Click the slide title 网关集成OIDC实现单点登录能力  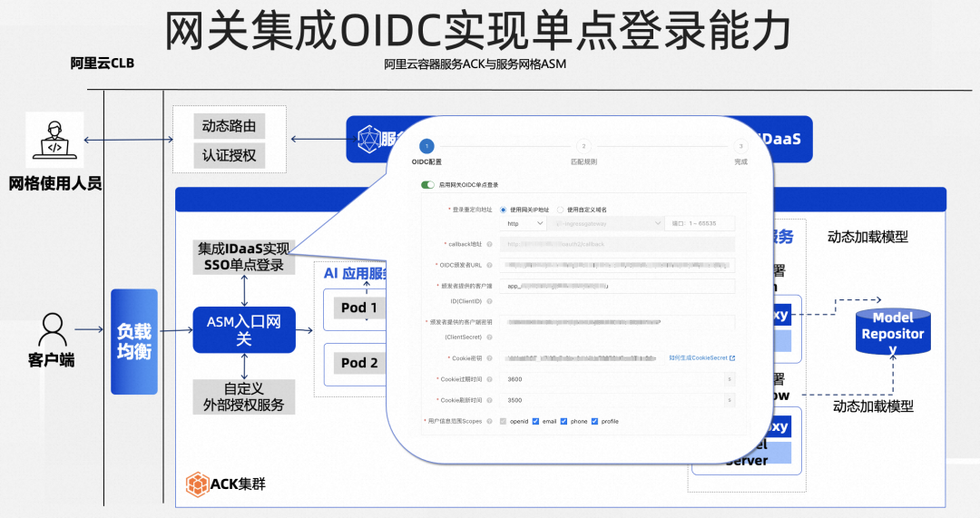(x=478, y=30)
